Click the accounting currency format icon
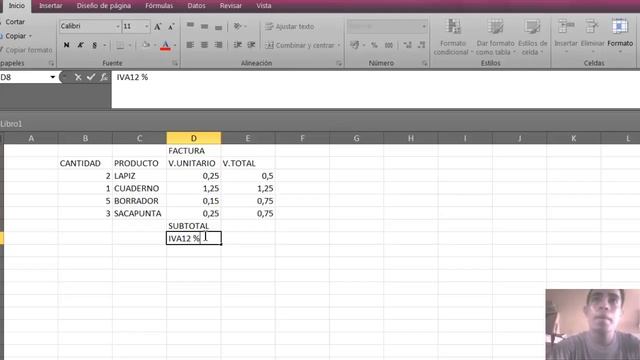The image size is (640, 360). (x=355, y=45)
